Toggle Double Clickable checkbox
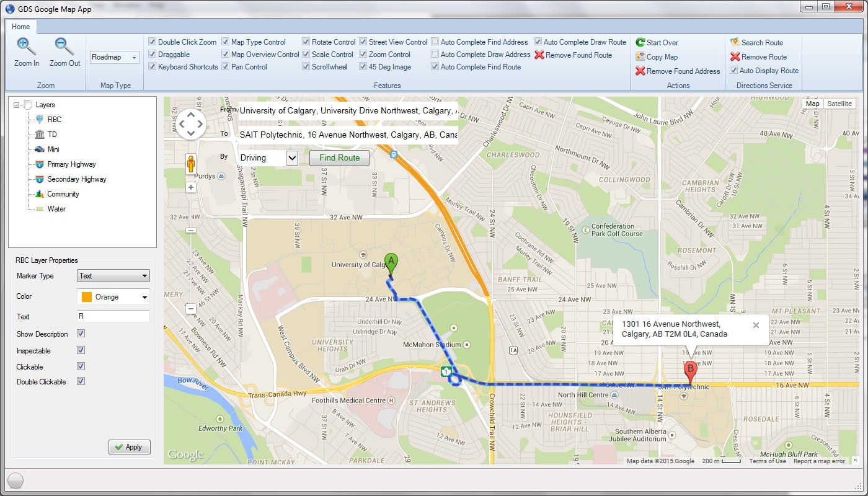Image resolution: width=868 pixels, height=496 pixels. tap(81, 381)
